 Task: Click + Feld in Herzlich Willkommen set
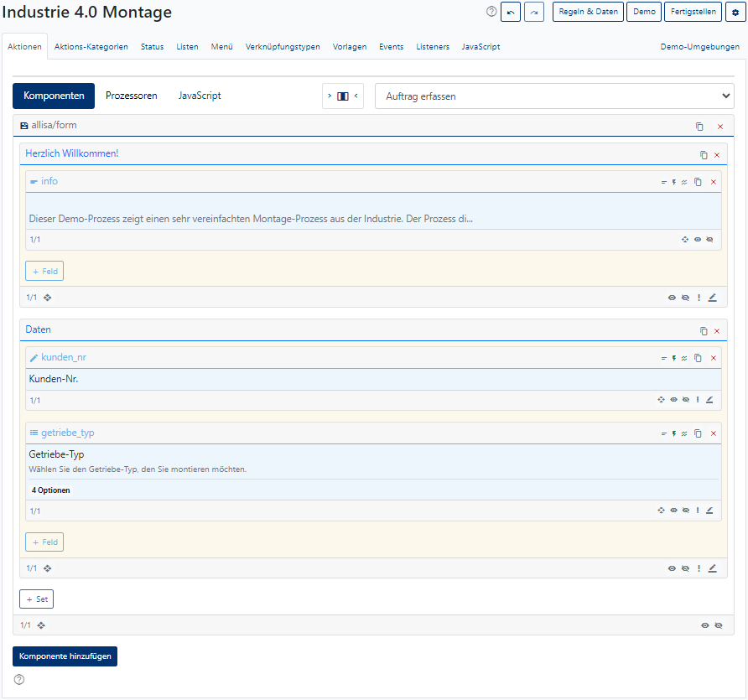tap(44, 272)
